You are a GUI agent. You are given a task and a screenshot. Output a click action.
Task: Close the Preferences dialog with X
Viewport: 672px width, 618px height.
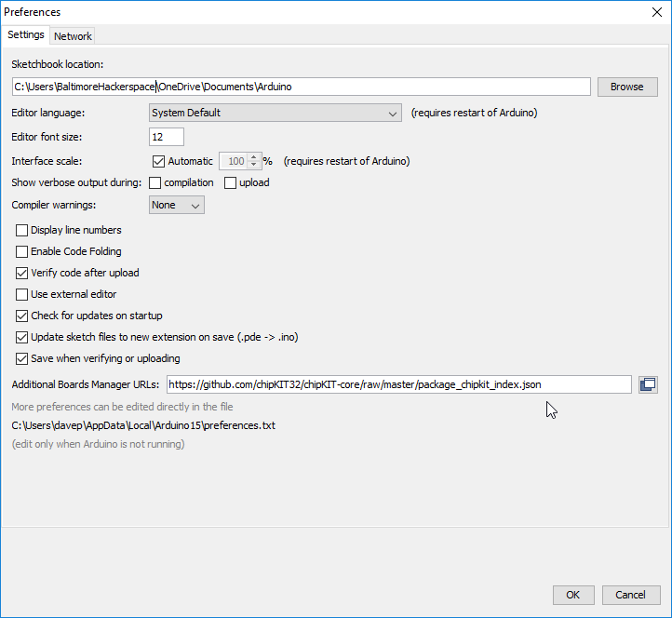656,12
